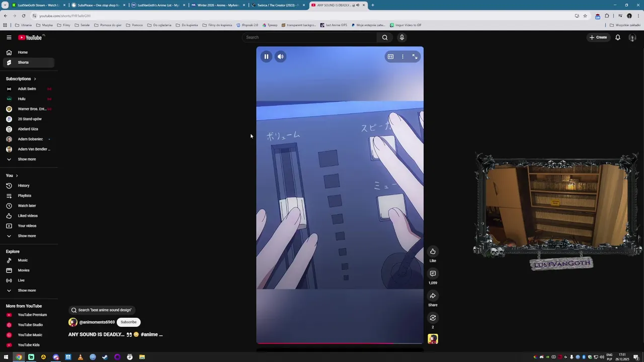644x362 pixels.
Task: Open Windows Start menu
Action: 6,357
